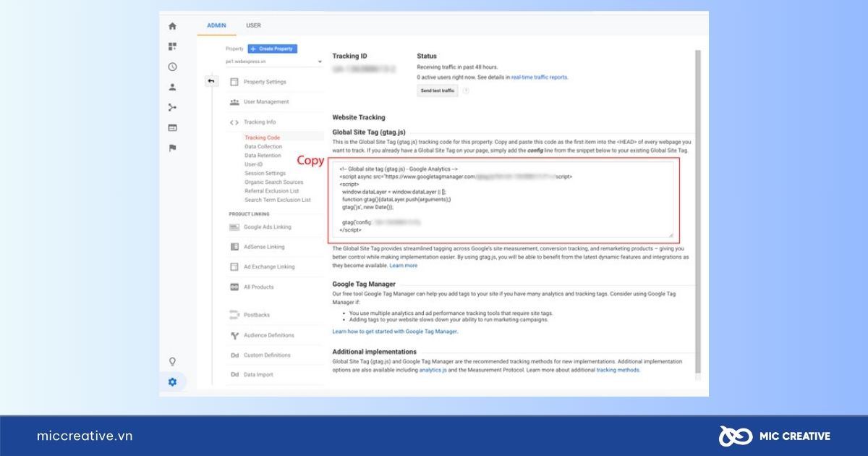The width and height of the screenshot is (868, 456).
Task: Open the Discover lightbulb icon
Action: [x=172, y=361]
